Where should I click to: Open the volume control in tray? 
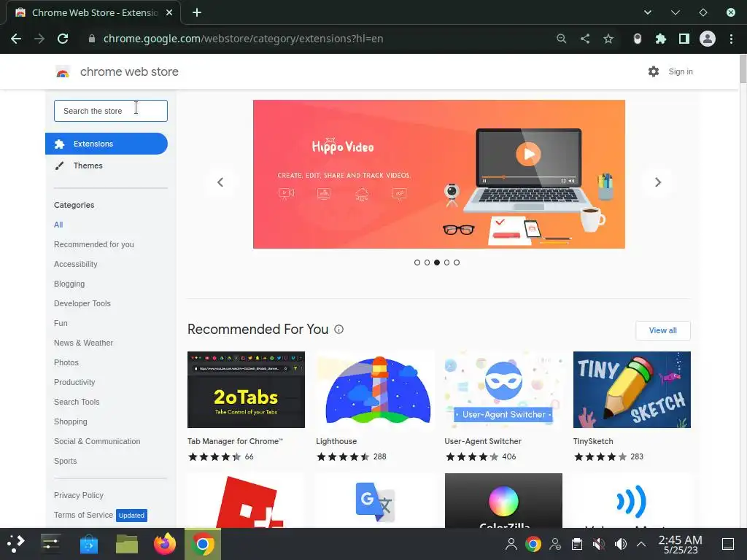tap(620, 544)
